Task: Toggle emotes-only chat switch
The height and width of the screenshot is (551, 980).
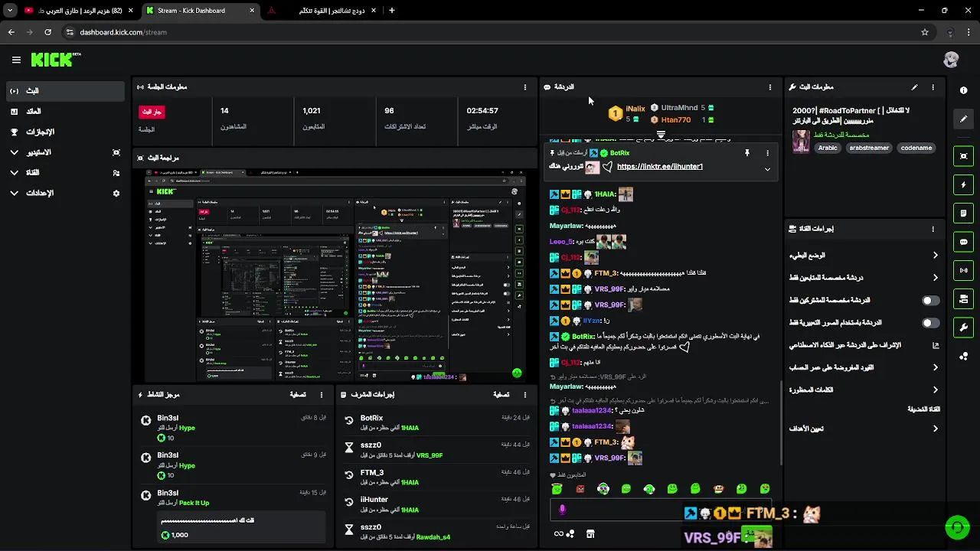Action: [x=930, y=323]
